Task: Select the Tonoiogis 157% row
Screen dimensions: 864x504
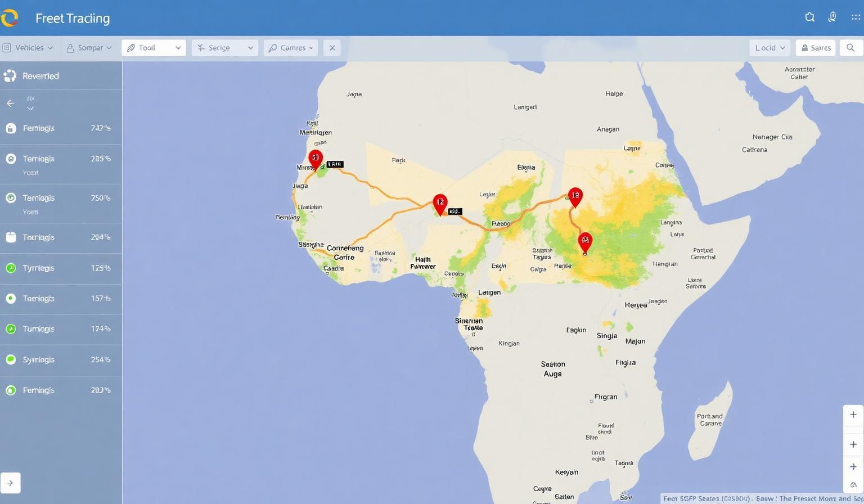Action: 61,299
